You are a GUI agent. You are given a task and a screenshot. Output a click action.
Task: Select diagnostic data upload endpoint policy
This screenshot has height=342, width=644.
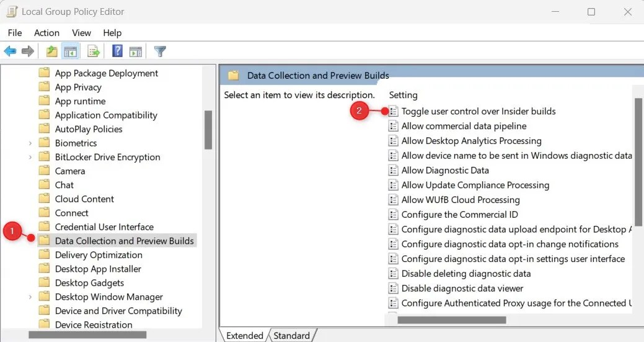517,230
